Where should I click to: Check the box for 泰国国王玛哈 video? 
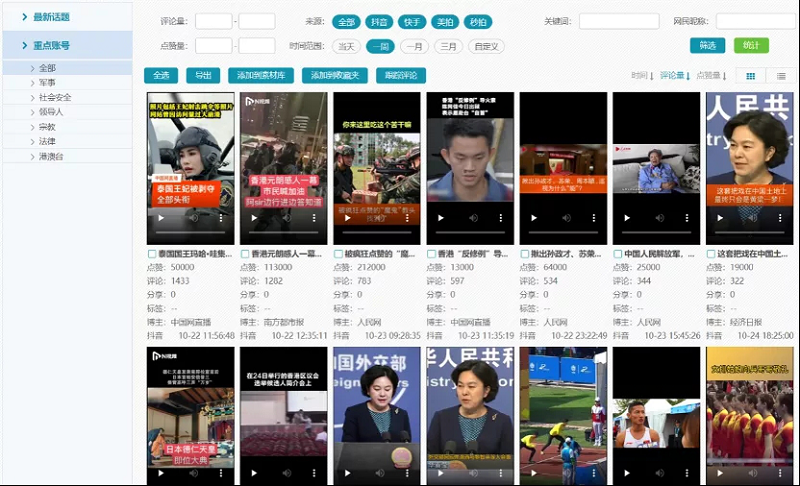pyautogui.click(x=152, y=254)
